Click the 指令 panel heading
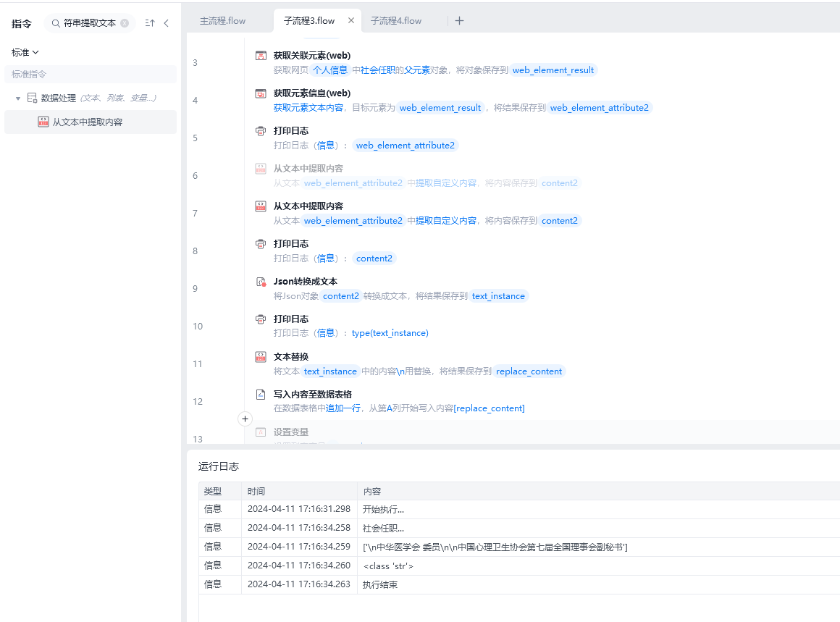840x622 pixels. [x=22, y=24]
